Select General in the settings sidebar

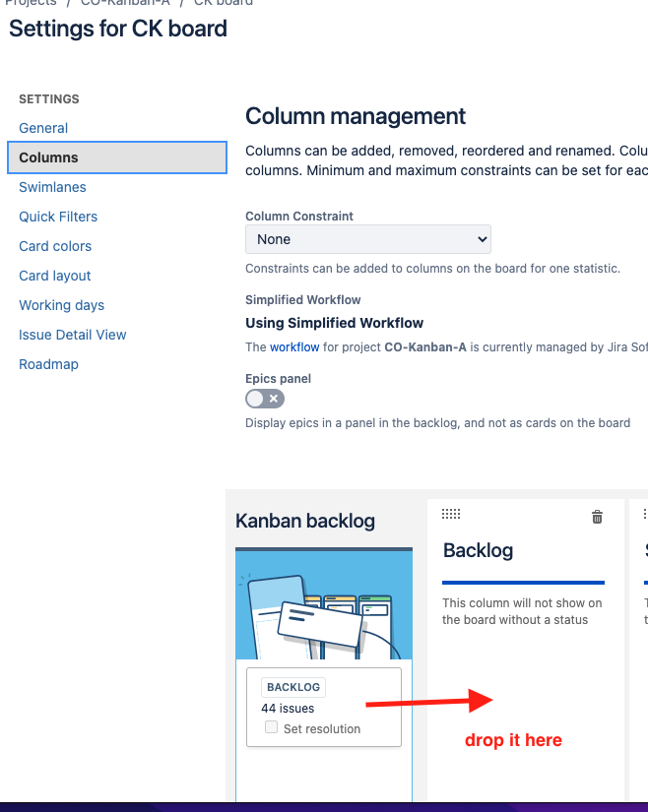pos(43,127)
